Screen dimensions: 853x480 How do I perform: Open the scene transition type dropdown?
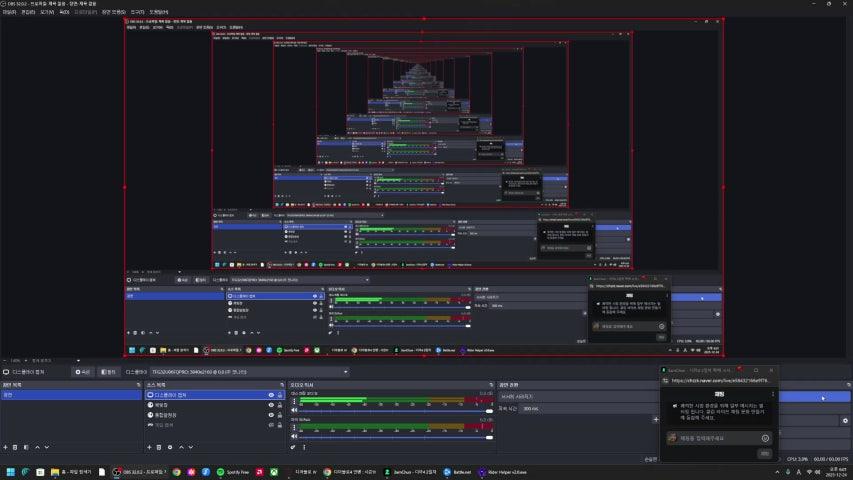578,397
